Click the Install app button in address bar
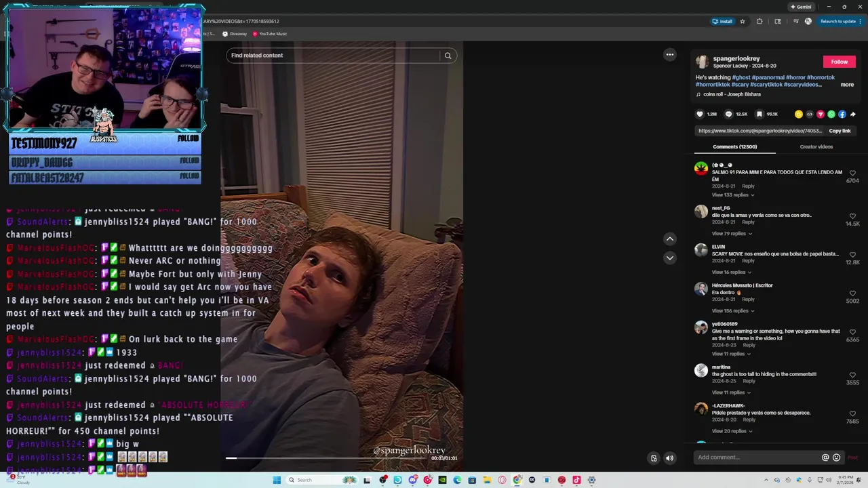This screenshot has width=868, height=488. pyautogui.click(x=722, y=21)
